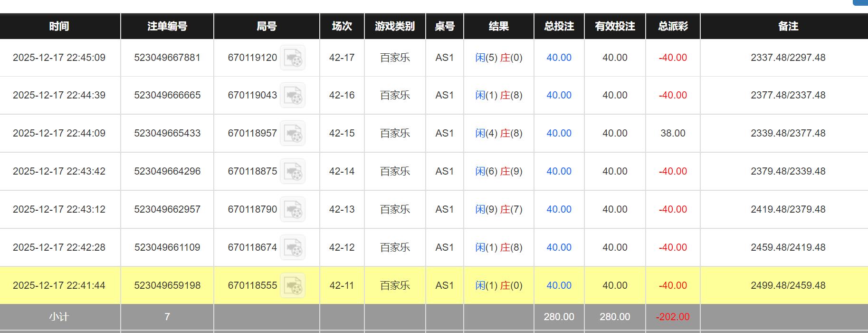Open video playback for round 670118875
This screenshot has height=333, width=868.
(x=293, y=171)
